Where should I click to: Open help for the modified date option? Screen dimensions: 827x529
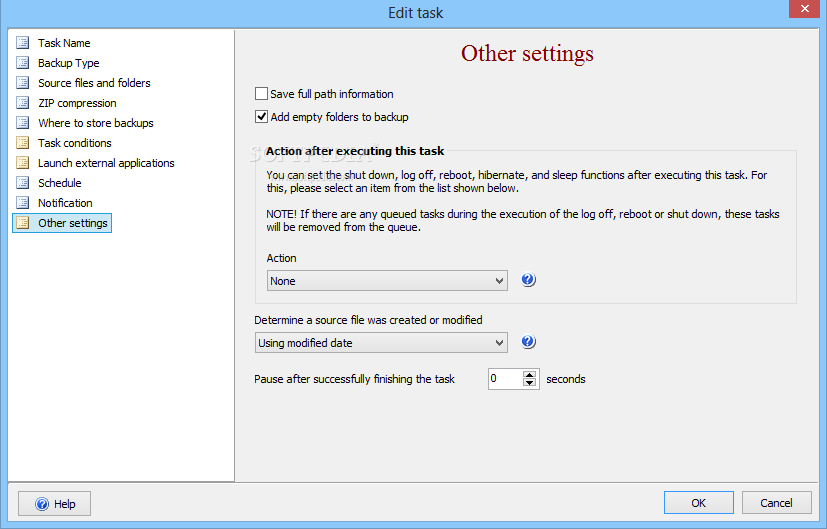pos(528,342)
